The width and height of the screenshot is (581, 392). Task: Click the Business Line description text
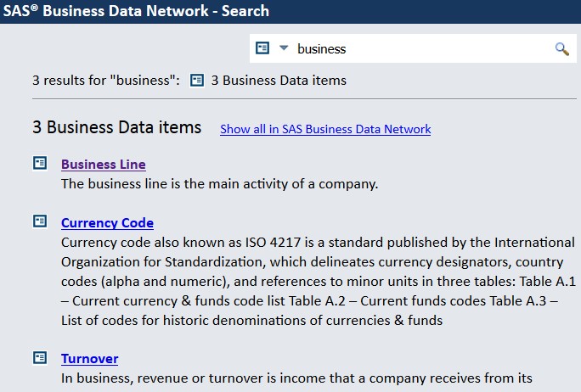[x=220, y=184]
